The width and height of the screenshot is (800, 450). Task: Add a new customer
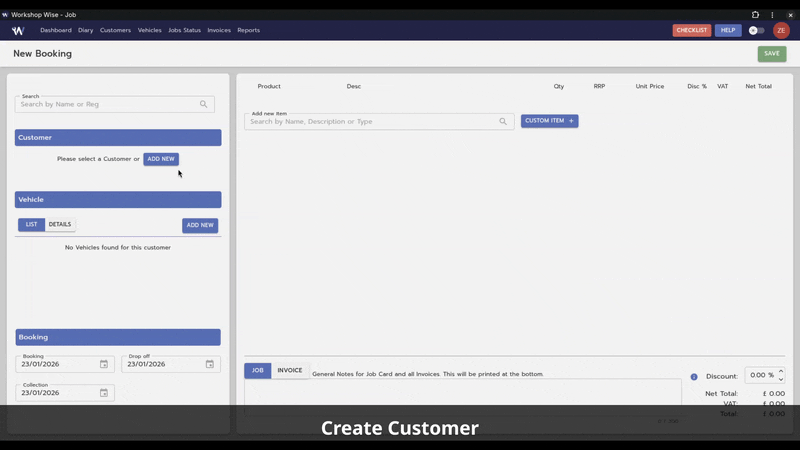161,159
